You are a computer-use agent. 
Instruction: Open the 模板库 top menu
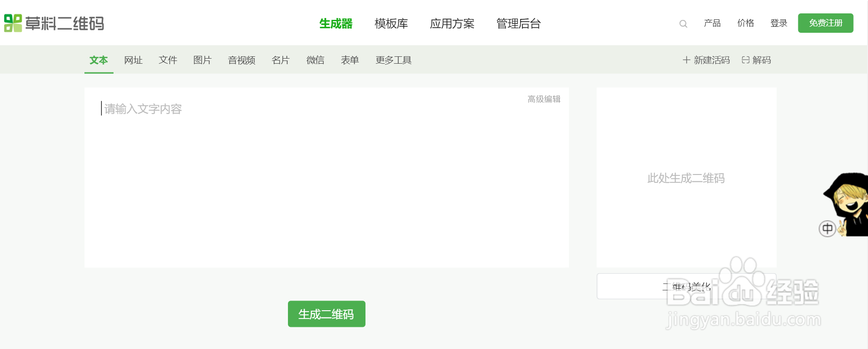pos(391,24)
